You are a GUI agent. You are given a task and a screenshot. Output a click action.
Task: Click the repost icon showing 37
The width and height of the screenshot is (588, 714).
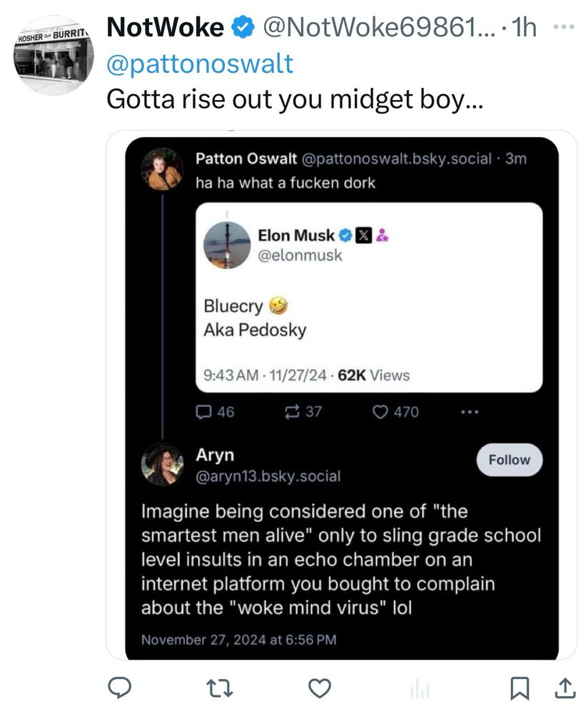click(x=303, y=412)
